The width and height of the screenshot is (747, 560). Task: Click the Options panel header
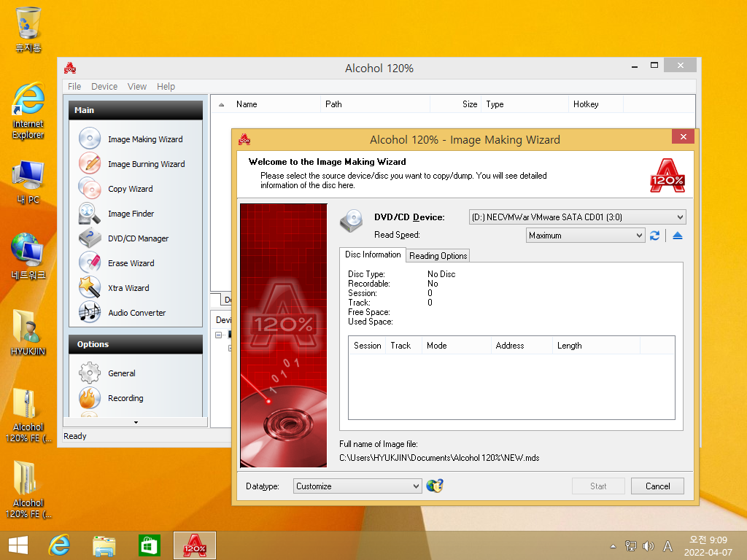136,344
